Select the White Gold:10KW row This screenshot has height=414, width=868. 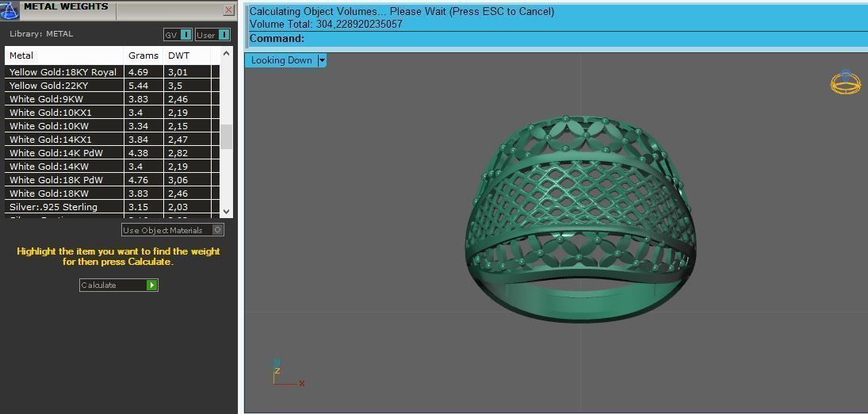pos(113,126)
